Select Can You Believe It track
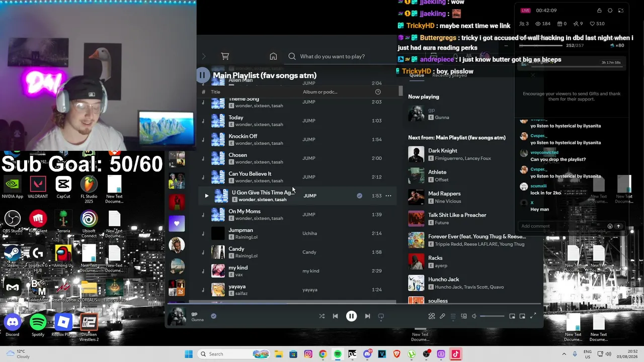The width and height of the screenshot is (644, 362). (298, 177)
